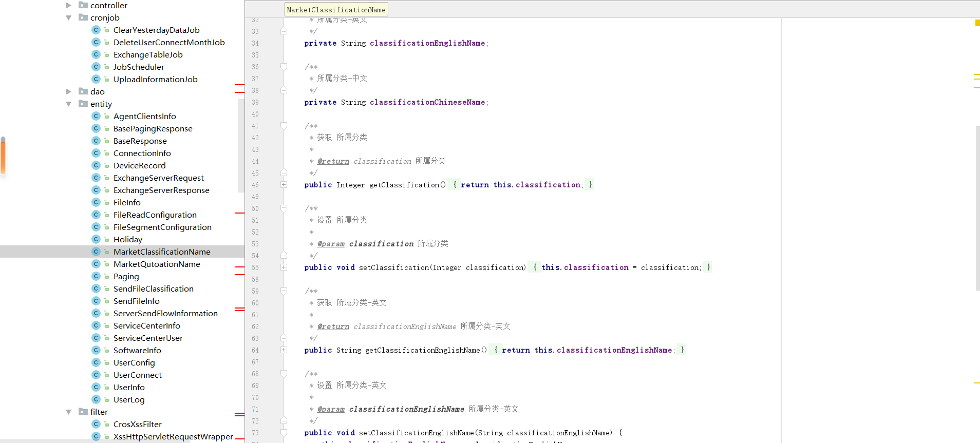
Task: Click class icon of AgentClientsInfo
Action: coord(96,116)
